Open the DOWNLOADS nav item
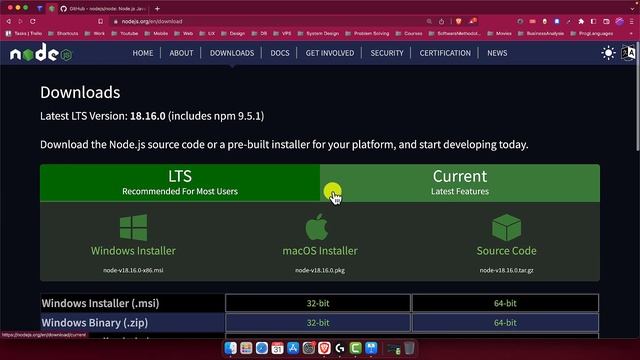The height and width of the screenshot is (360, 640). (232, 53)
